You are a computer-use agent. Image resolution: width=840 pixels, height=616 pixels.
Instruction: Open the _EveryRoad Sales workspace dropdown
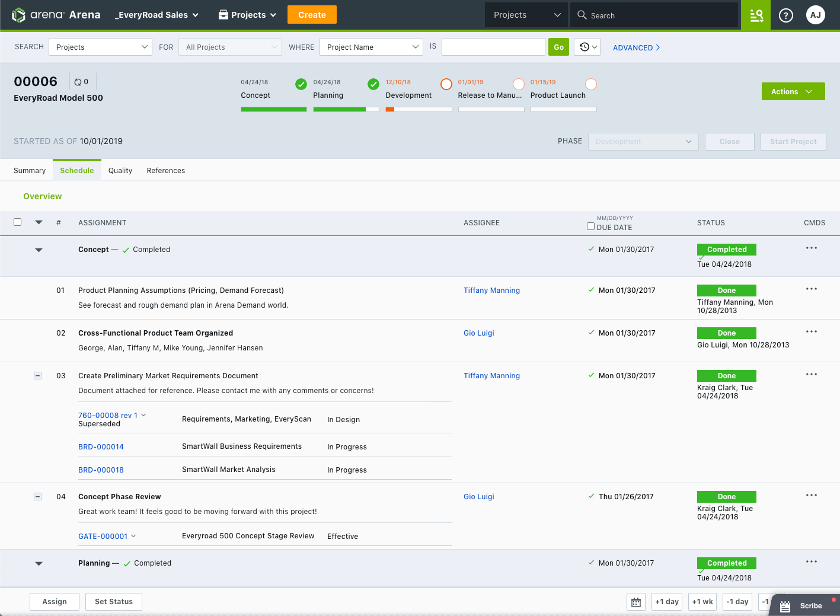[156, 15]
